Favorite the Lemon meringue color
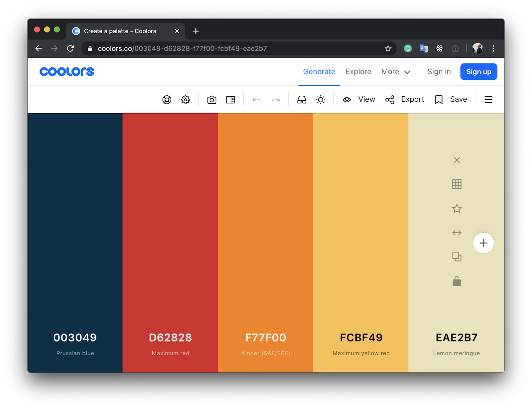 point(457,209)
